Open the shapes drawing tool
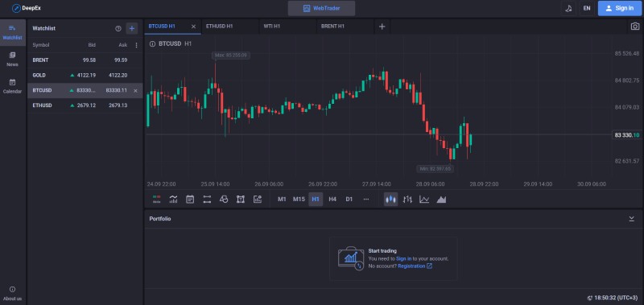The image size is (644, 305). (224, 199)
